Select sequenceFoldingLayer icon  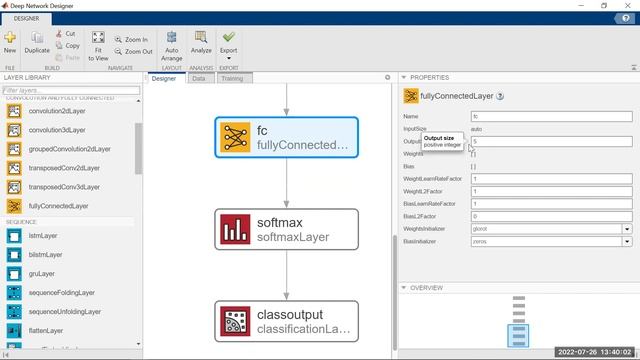tap(14, 293)
